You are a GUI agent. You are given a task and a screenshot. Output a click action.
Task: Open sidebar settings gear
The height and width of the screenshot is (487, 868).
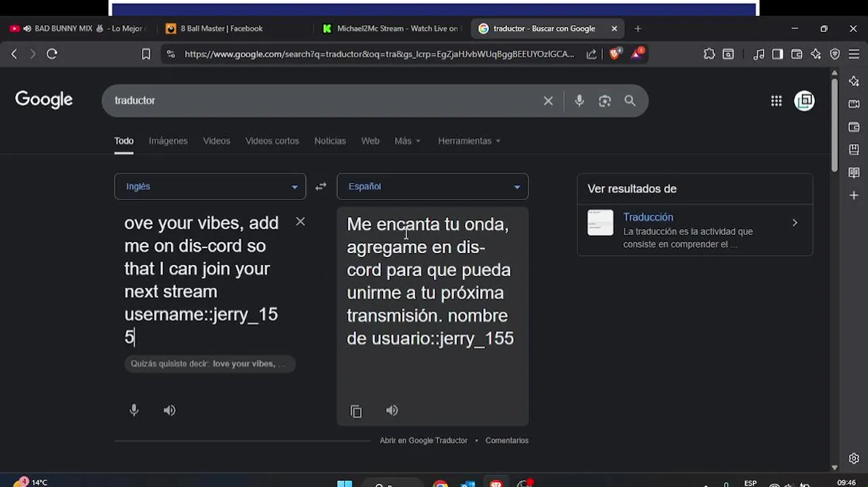tap(854, 458)
